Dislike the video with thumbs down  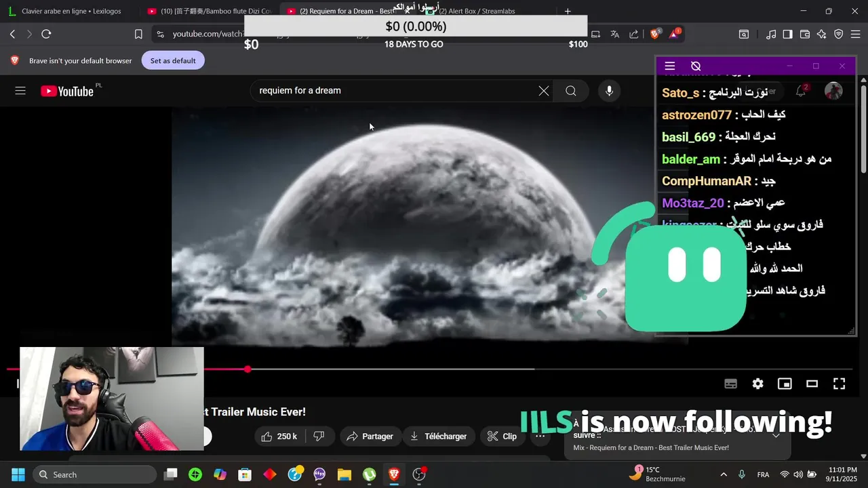[319, 436]
